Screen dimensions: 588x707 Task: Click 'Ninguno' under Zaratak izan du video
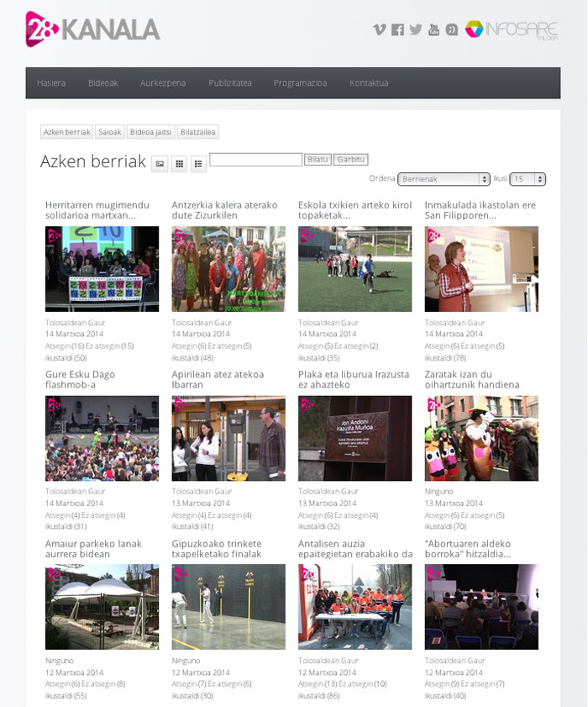(x=438, y=492)
